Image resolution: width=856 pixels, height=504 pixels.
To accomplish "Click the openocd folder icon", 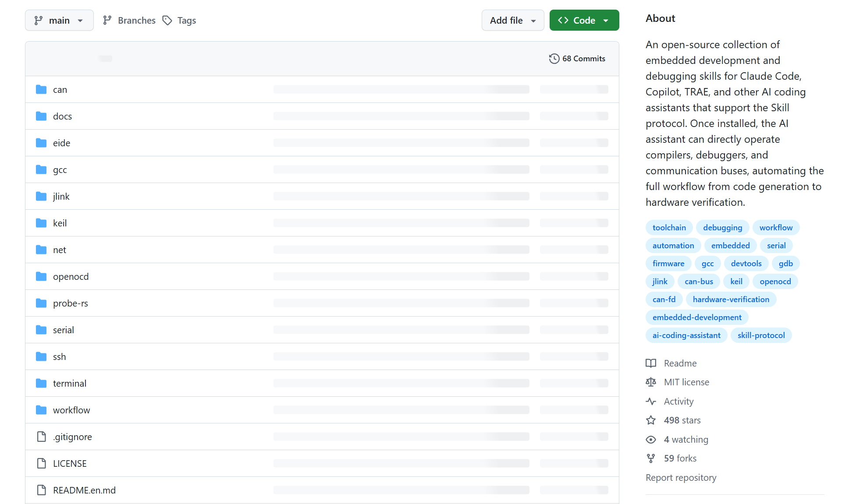I will coord(41,277).
